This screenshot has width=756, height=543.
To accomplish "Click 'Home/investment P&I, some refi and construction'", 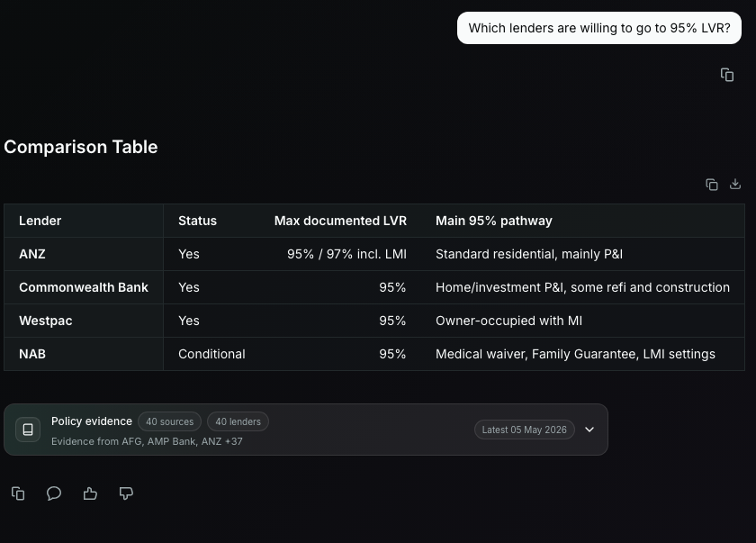I will 582,287.
